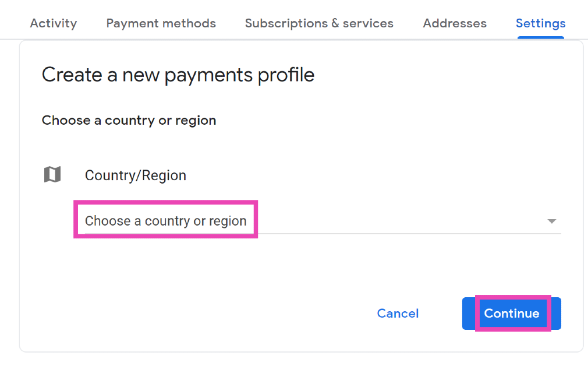Switch to the Activity tab

click(x=54, y=23)
